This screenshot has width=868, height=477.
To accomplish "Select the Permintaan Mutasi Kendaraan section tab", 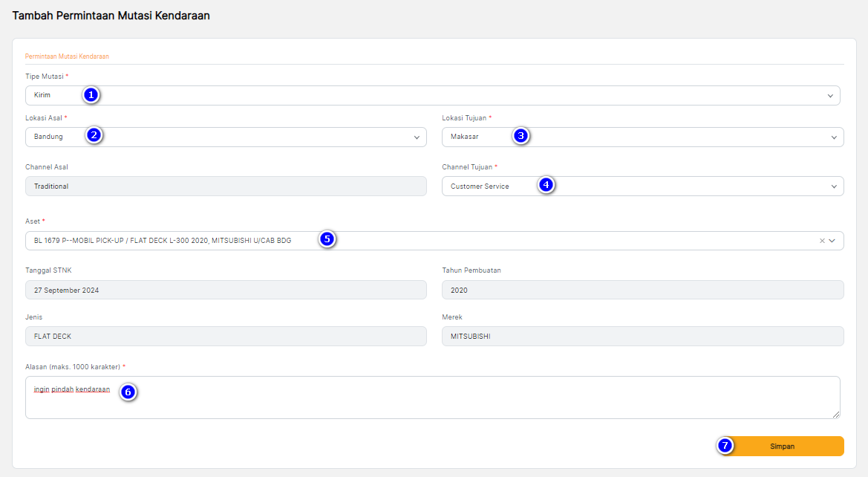I will [67, 56].
